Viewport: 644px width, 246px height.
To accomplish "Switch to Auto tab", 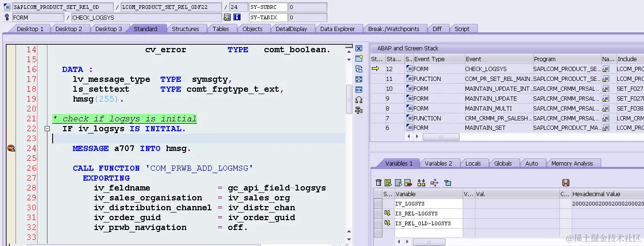I will (532, 163).
